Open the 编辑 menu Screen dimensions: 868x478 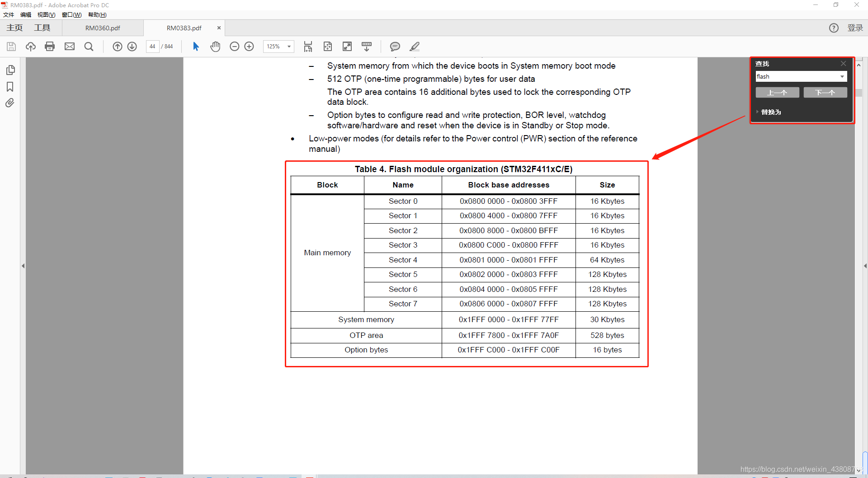tap(26, 15)
